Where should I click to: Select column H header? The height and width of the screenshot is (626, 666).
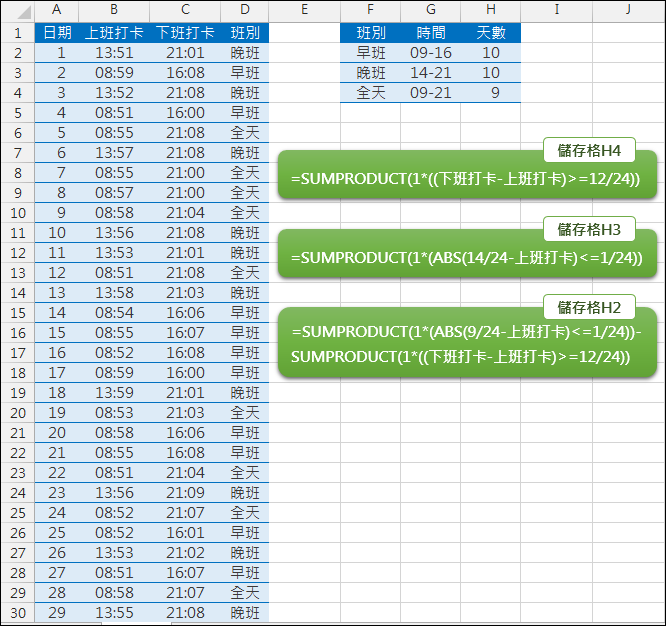[491, 10]
